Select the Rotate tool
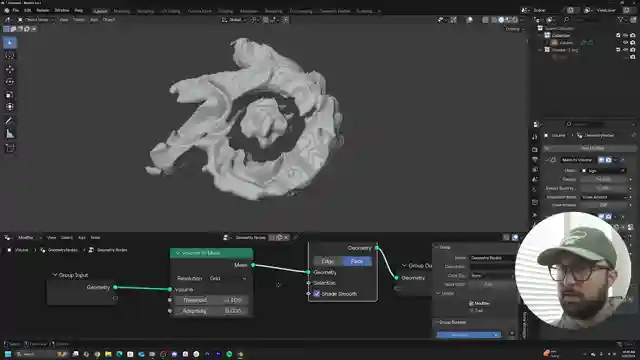640x360 pixels. (10, 82)
